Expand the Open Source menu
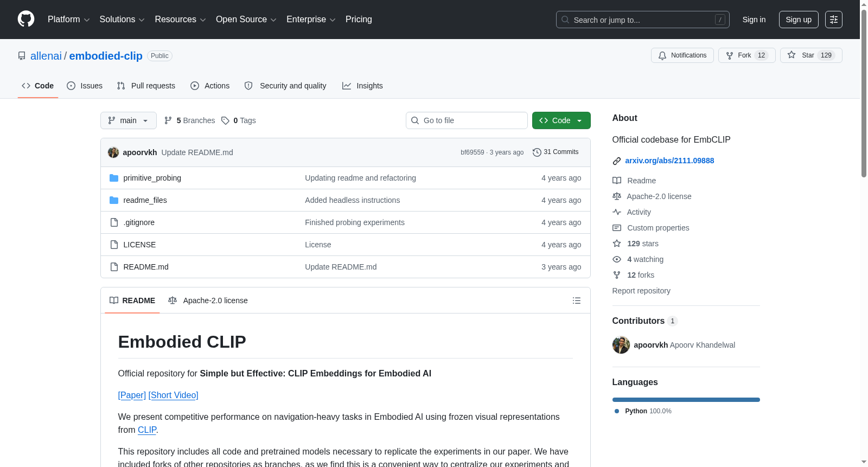 point(246,20)
